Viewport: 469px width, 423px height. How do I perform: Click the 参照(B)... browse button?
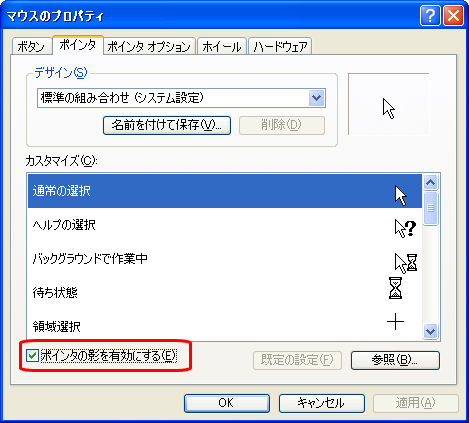click(x=395, y=360)
